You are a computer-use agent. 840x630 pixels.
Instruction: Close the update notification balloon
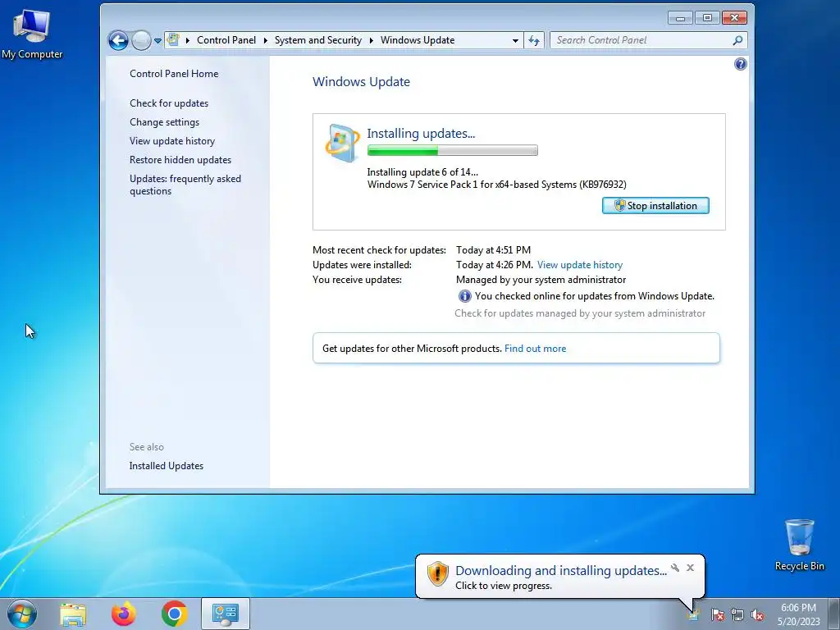pos(690,568)
